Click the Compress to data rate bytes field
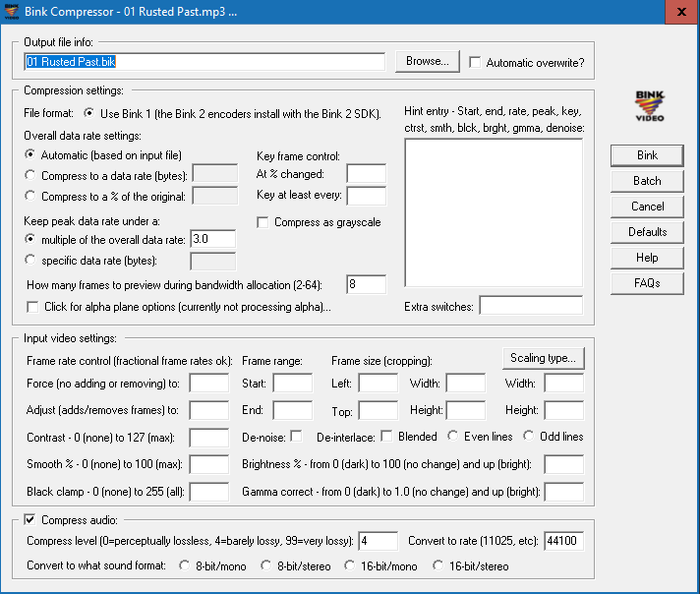Image resolution: width=700 pixels, height=594 pixels. 215,174
